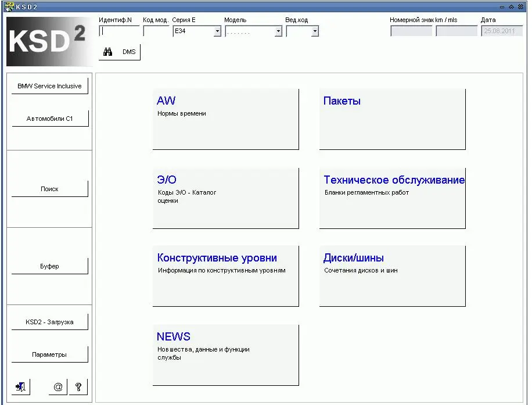Open the AW Нормы времени tile
The image size is (532, 405).
[225, 119]
